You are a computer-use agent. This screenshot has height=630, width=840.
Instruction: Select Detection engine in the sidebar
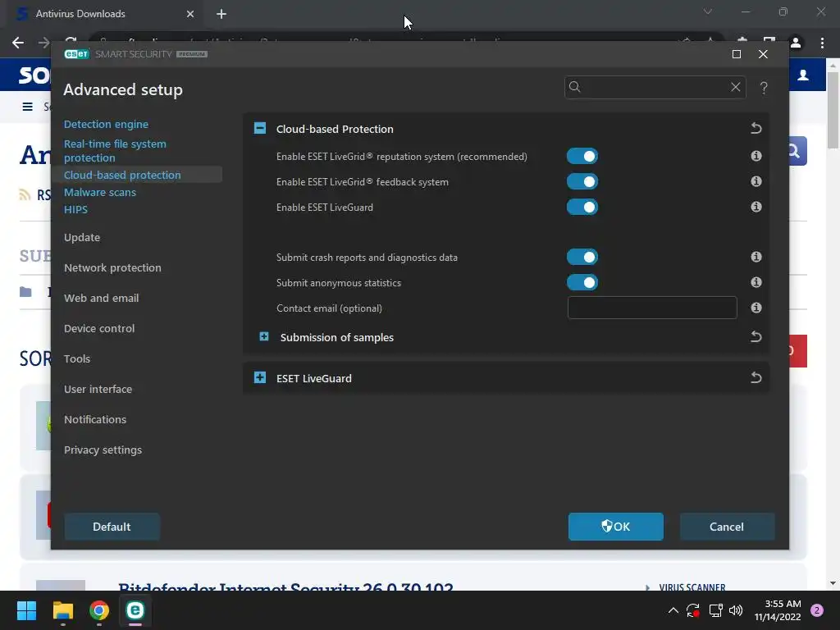[x=106, y=125]
